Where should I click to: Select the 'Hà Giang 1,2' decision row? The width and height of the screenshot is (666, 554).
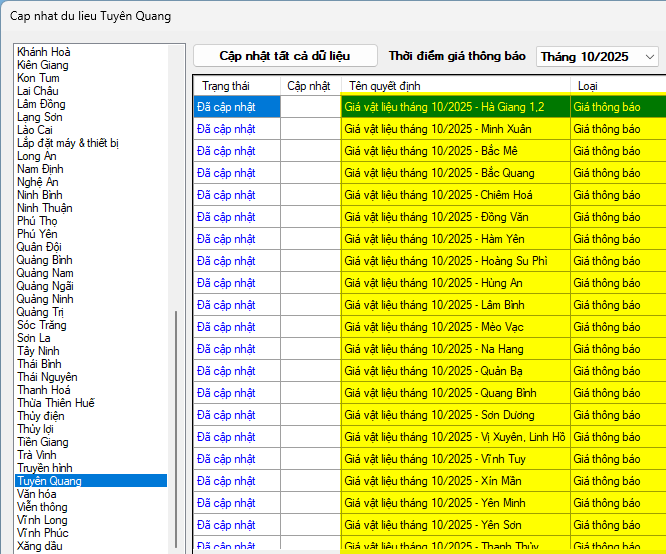point(455,107)
